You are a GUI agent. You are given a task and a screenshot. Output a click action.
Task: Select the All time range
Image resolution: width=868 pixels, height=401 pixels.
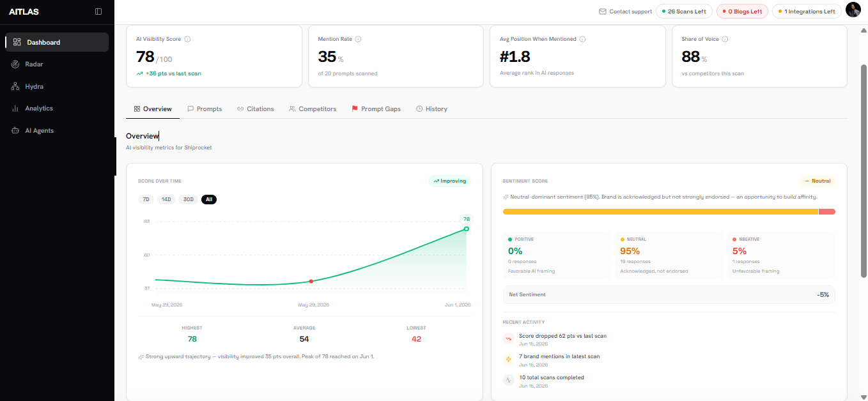click(x=209, y=199)
